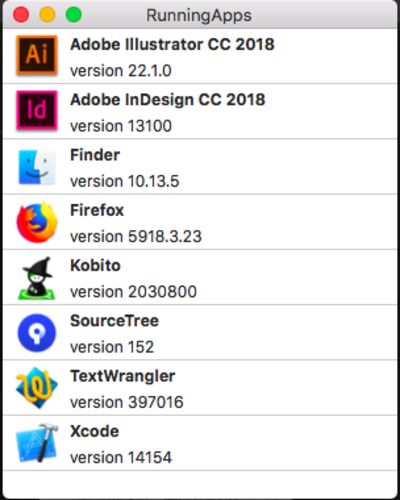Select Kobito version 2030800 text
The image size is (400, 500).
point(133,292)
